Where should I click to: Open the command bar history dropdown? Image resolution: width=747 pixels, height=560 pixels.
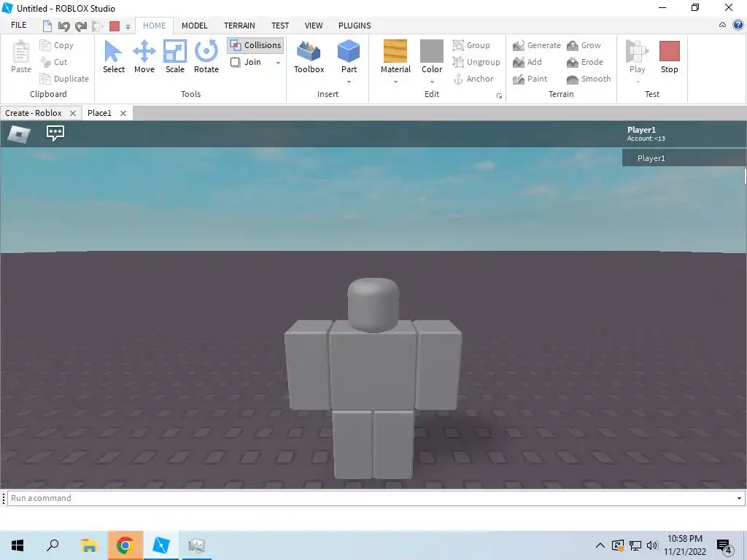[x=739, y=498]
